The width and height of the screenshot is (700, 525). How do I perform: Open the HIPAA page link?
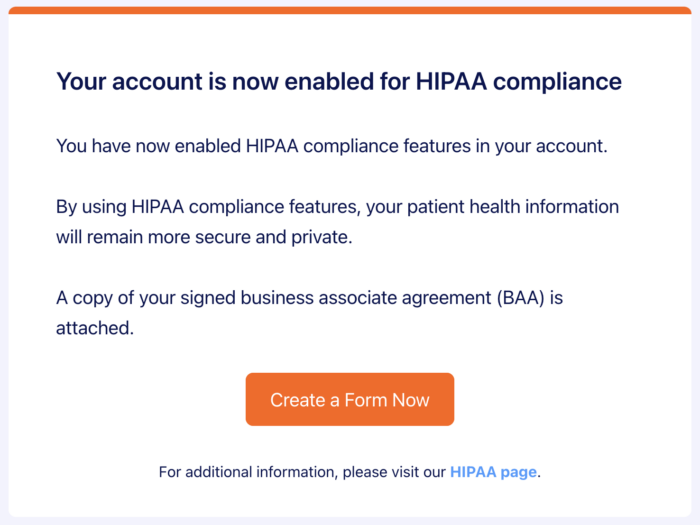(493, 472)
